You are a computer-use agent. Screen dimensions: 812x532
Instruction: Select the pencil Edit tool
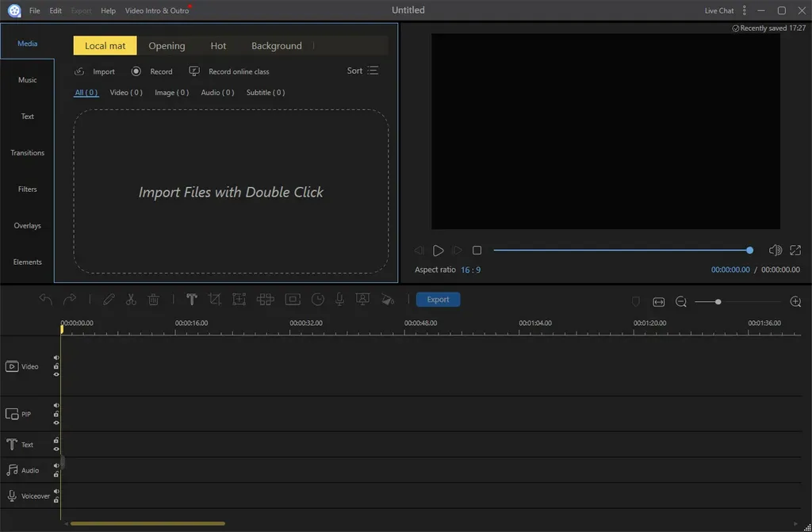pos(108,300)
